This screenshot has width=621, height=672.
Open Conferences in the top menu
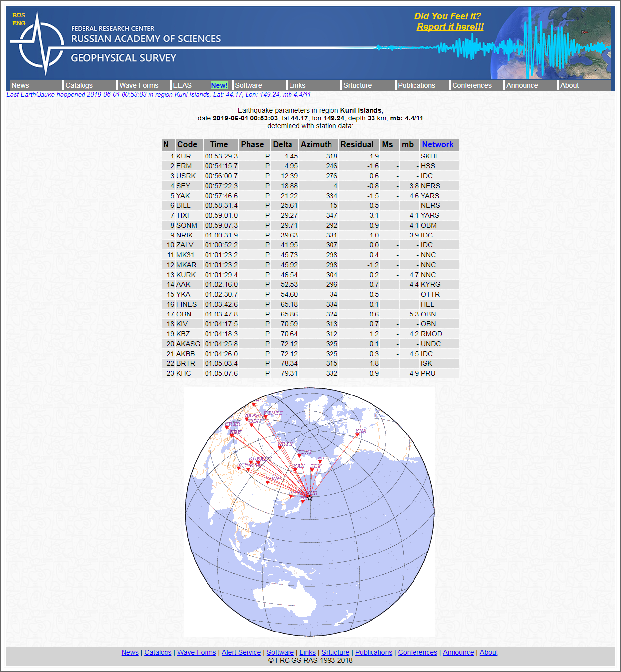(472, 85)
